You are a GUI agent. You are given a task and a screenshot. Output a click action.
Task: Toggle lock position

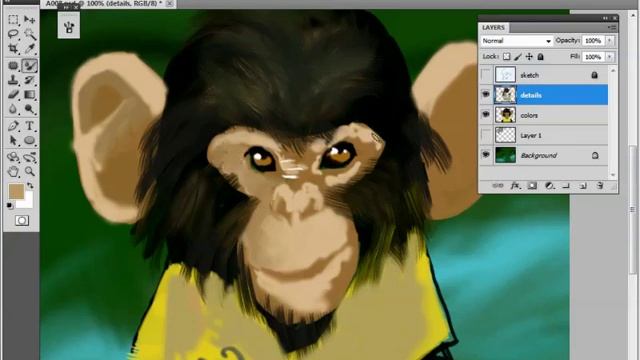point(529,57)
